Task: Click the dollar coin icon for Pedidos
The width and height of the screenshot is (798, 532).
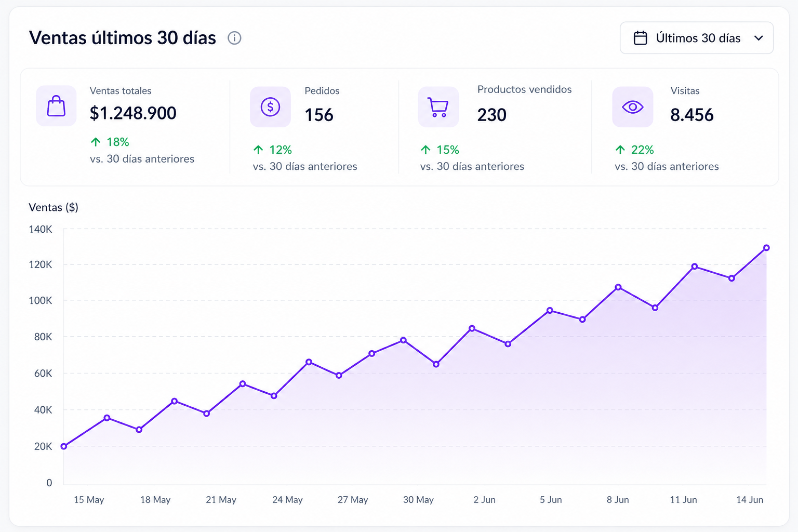Action: (x=270, y=107)
